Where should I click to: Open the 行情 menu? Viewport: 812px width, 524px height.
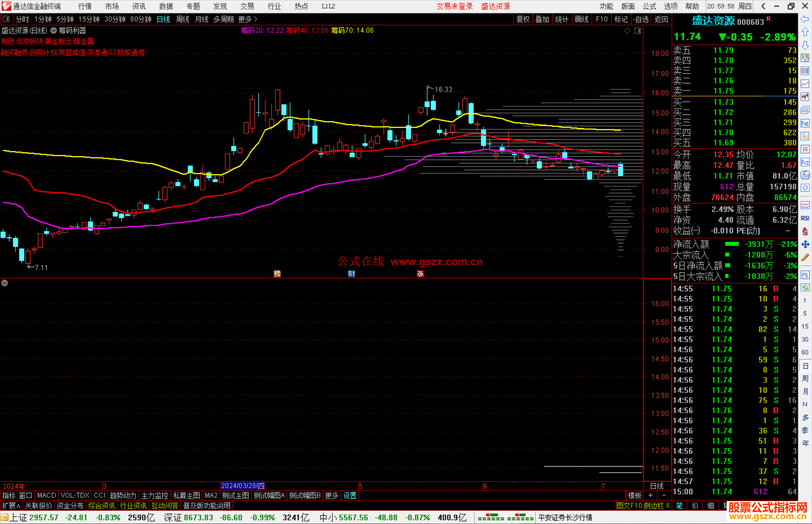[x=85, y=6]
